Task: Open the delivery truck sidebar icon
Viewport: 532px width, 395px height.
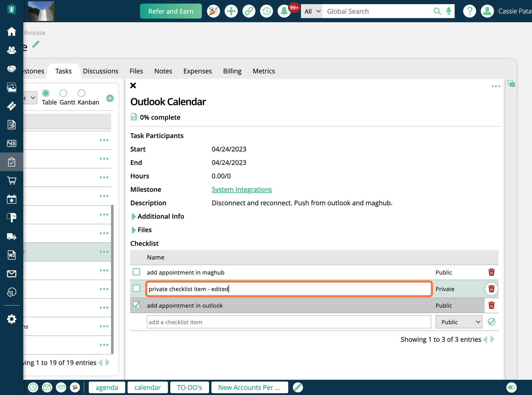Action: pyautogui.click(x=12, y=236)
